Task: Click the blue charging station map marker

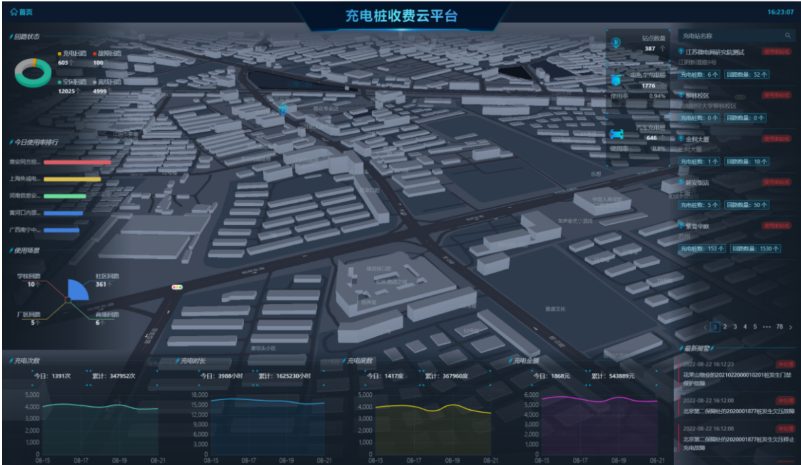Action: [284, 108]
